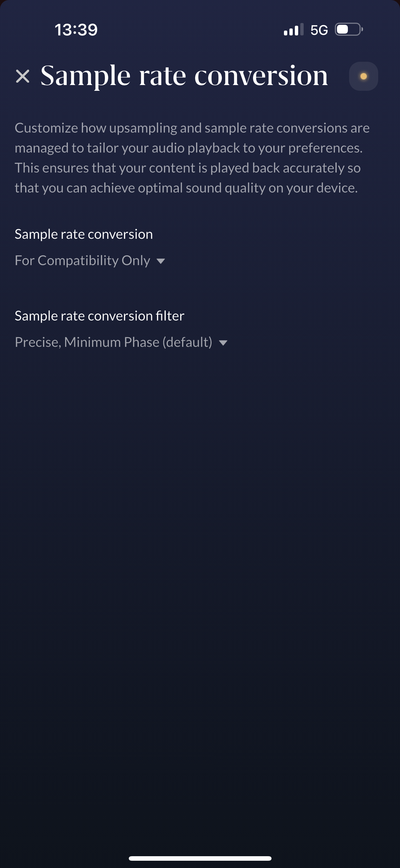
Task: Select the Precise, Minimum Phase value text
Action: [x=113, y=342]
